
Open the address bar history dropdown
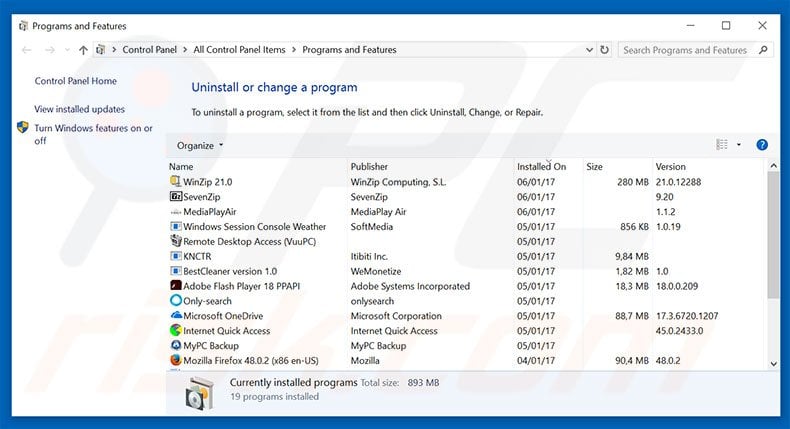pyautogui.click(x=589, y=50)
